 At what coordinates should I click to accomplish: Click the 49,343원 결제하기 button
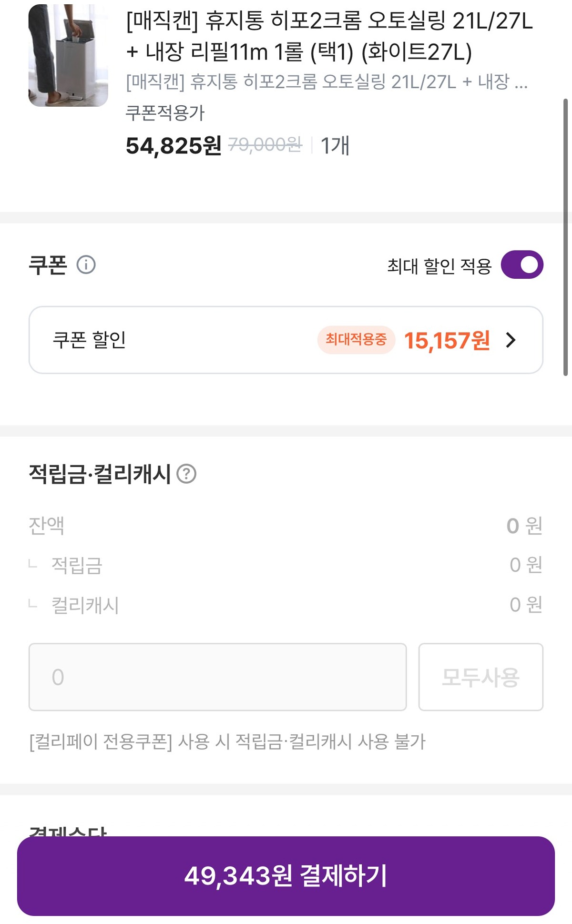pos(286,876)
